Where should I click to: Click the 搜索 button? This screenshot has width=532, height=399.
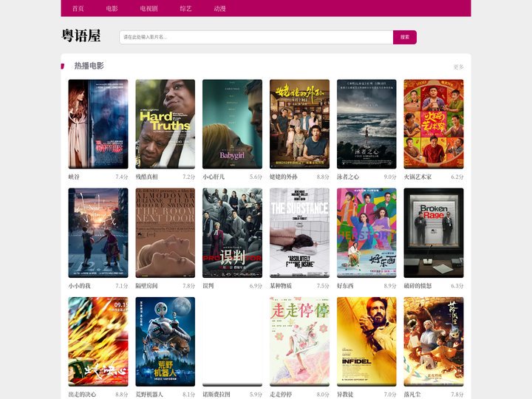point(405,38)
